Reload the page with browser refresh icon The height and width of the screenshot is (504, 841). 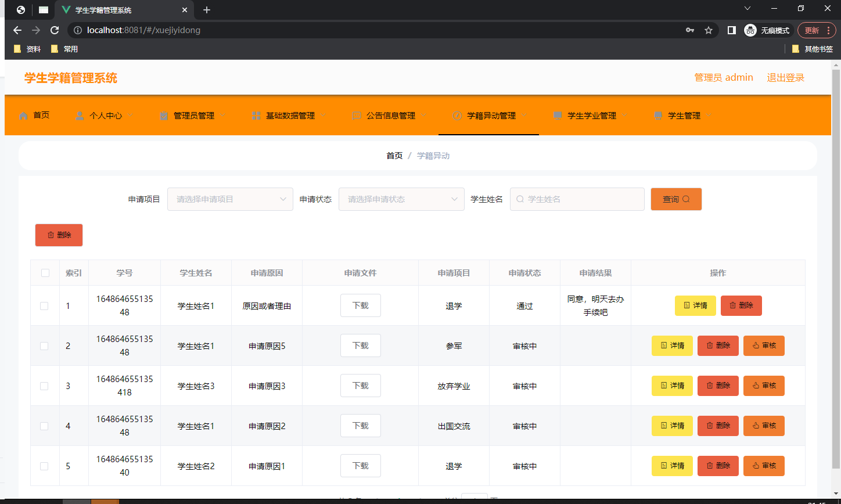point(55,30)
